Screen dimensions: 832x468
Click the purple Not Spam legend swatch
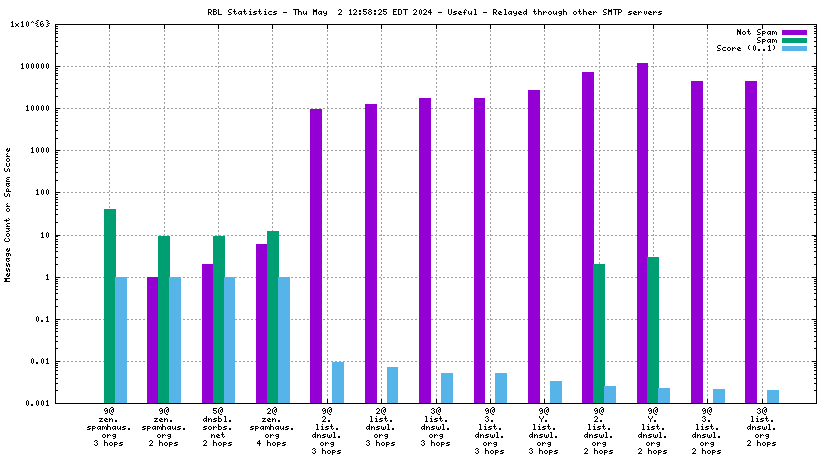coord(794,32)
